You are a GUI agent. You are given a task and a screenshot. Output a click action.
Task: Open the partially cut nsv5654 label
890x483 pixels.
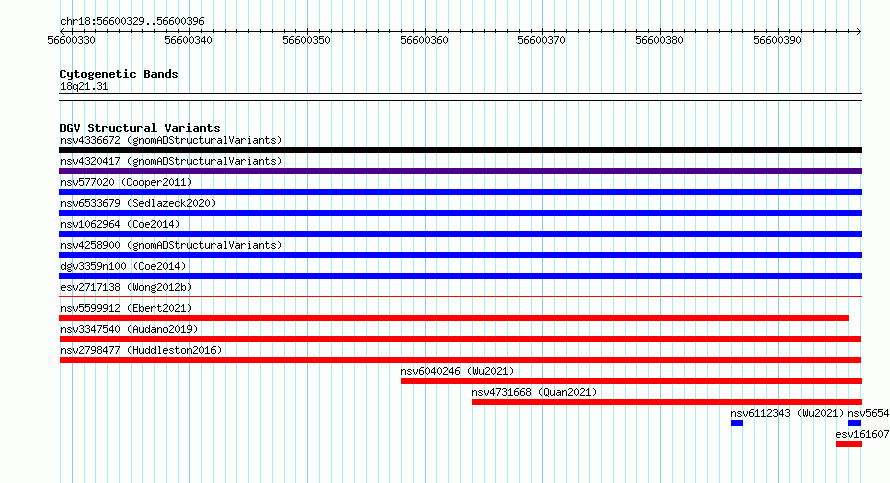(868, 413)
